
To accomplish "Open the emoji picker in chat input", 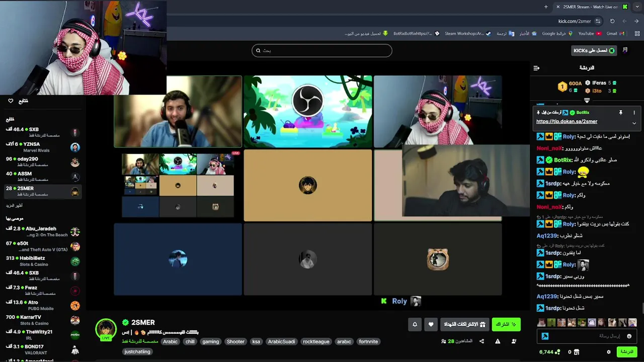I will 629,336.
